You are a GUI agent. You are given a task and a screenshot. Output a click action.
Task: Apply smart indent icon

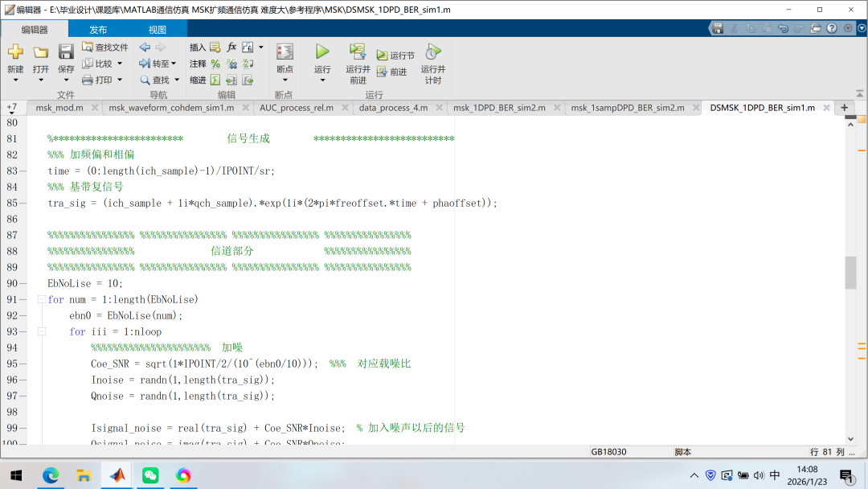coord(215,80)
